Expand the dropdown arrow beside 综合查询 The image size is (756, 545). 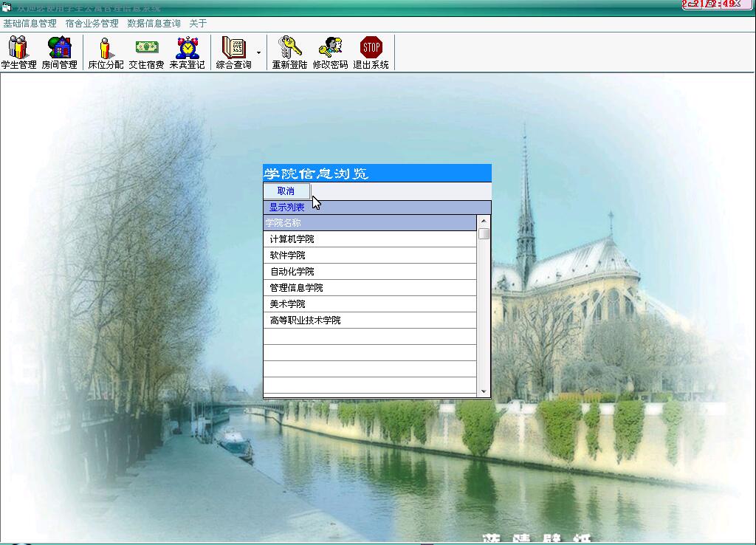pyautogui.click(x=259, y=52)
